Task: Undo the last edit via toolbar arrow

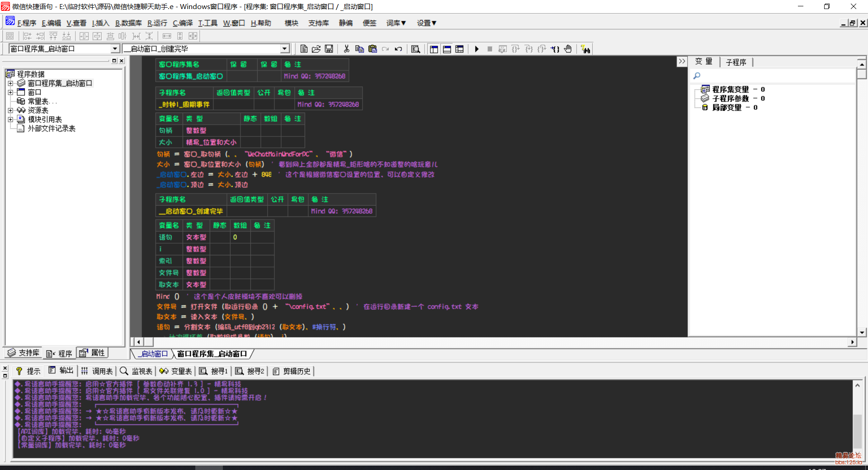Action: [x=398, y=49]
